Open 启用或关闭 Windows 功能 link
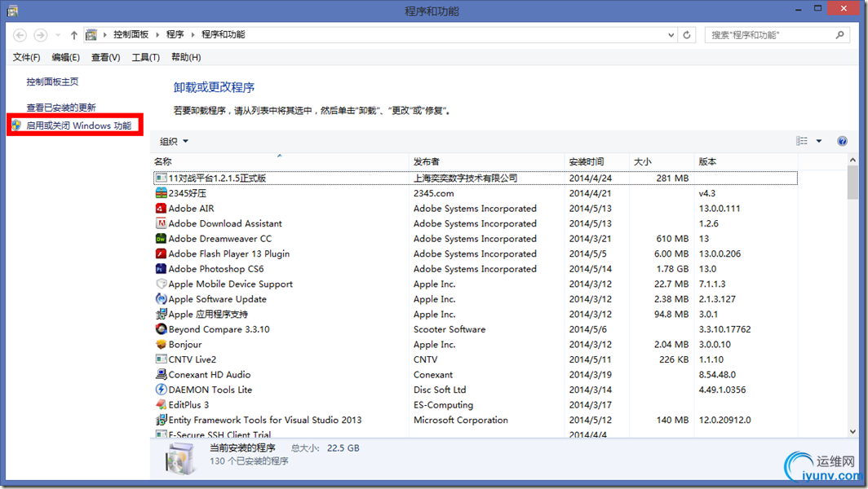This screenshot has height=489, width=868. click(x=79, y=126)
